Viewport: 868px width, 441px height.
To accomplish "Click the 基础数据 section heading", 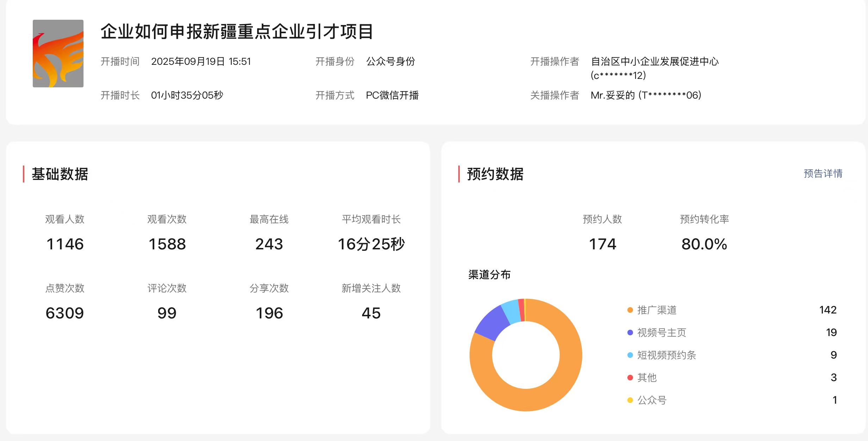I will pyautogui.click(x=60, y=174).
